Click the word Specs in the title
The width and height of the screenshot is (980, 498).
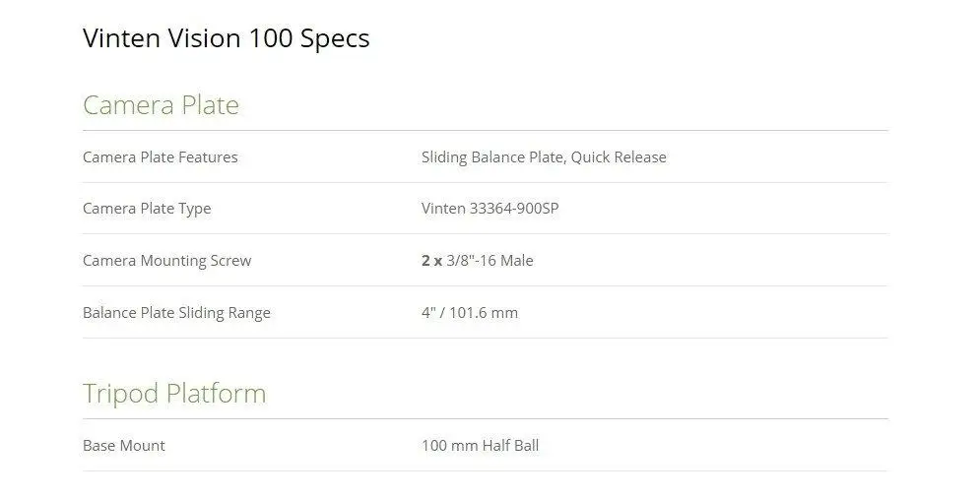(x=335, y=39)
